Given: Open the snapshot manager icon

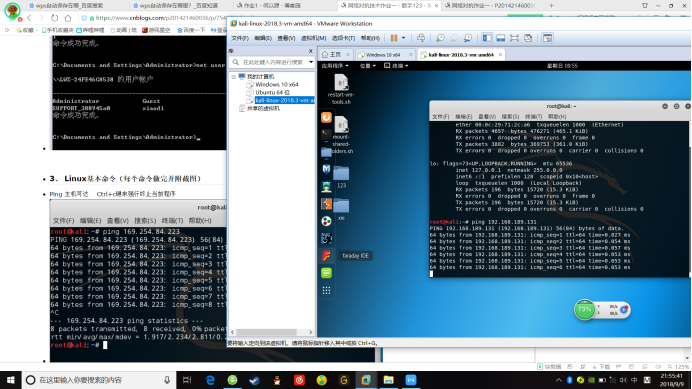Looking at the screenshot, I should (468, 38).
